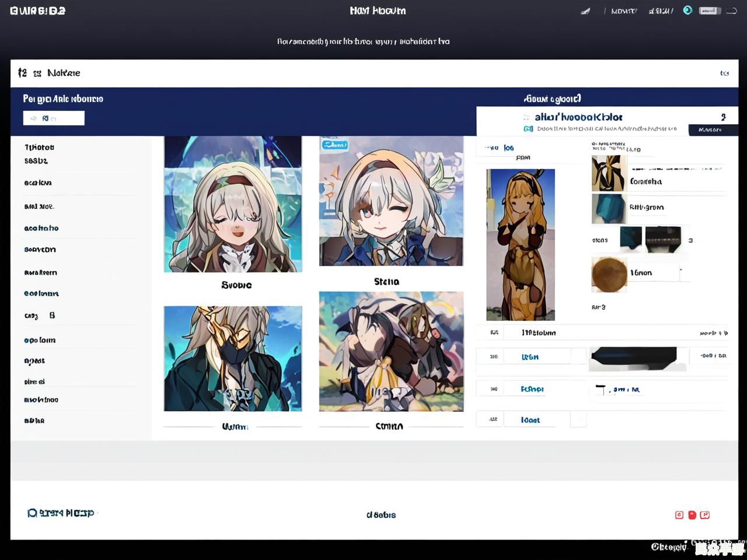Toggle the grey switch in top bar

(710, 10)
